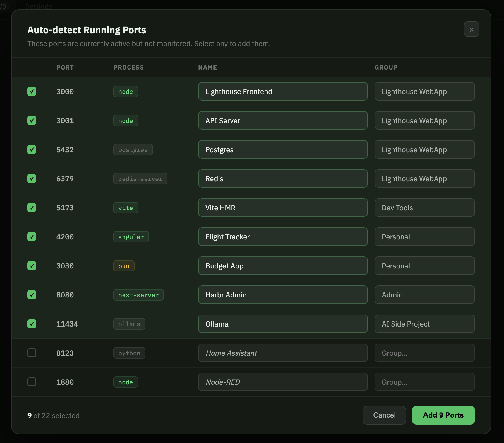Viewport: 504px width, 443px height.
Task: Close the Auto-detect Running Ports dialog
Action: (471, 29)
